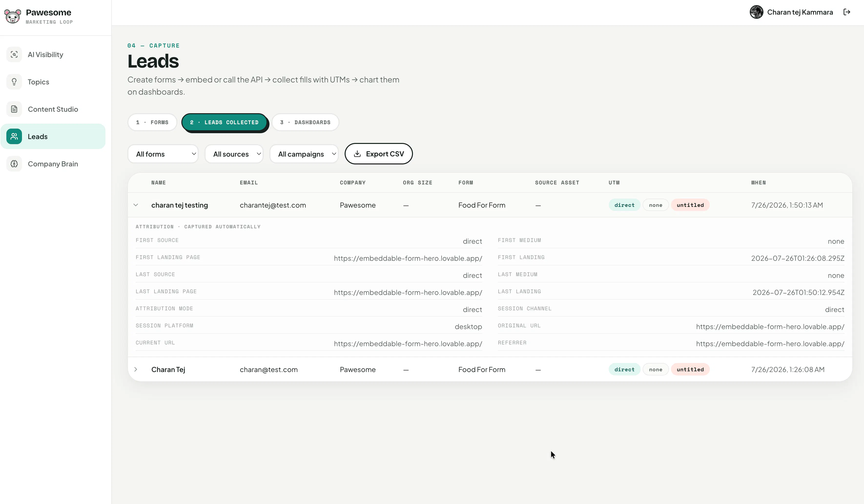The width and height of the screenshot is (864, 504).
Task: Open AI Visibility in the sidebar
Action: (x=53, y=54)
